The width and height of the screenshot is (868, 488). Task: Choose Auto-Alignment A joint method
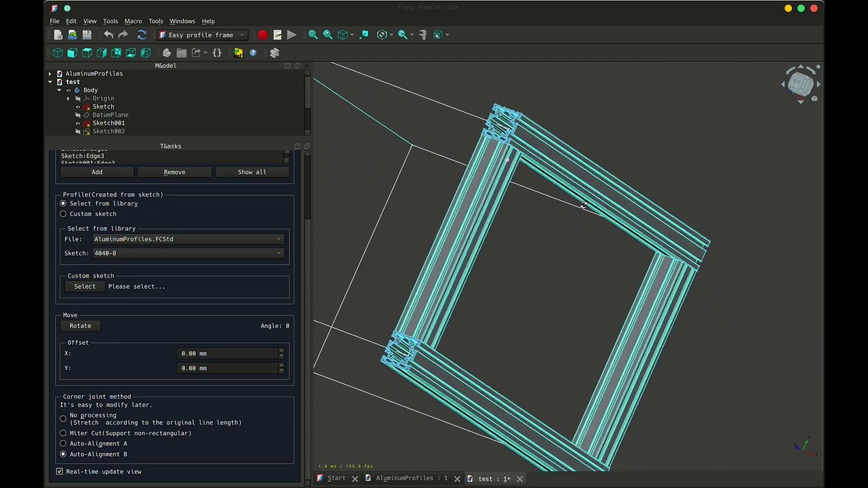click(x=63, y=444)
